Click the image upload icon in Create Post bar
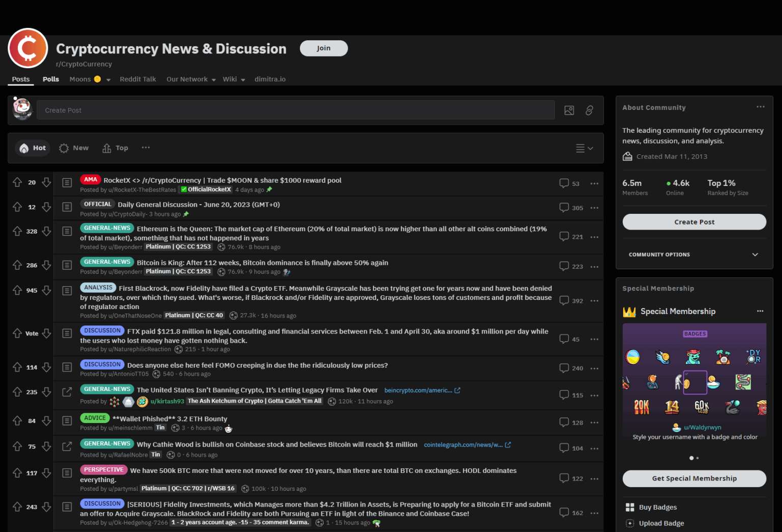The width and height of the screenshot is (782, 532). tap(569, 110)
